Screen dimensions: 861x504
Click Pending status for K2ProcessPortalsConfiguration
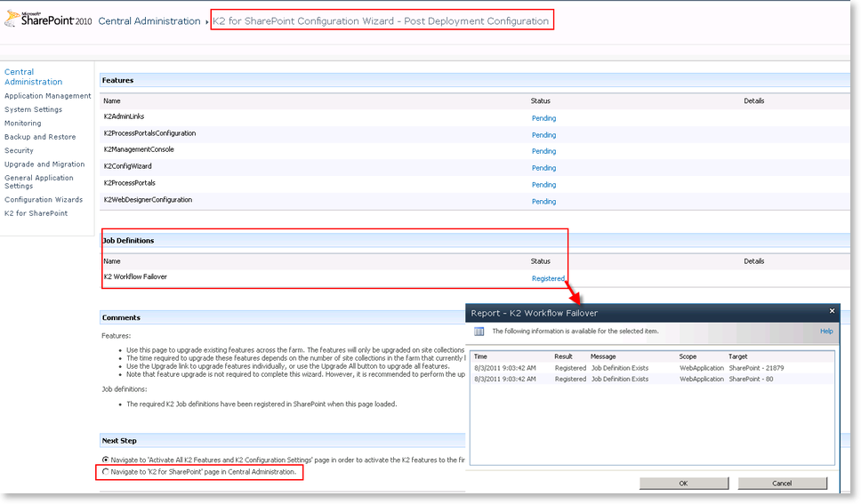[543, 135]
